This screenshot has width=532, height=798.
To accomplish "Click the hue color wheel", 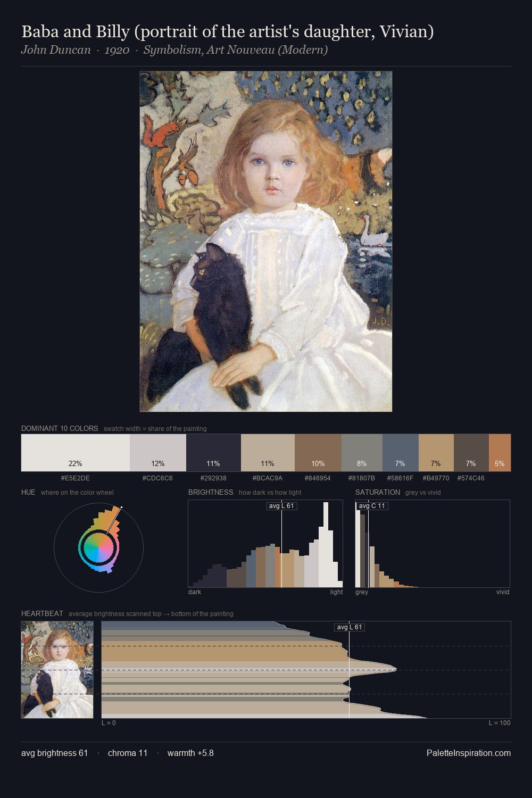I will (98, 547).
